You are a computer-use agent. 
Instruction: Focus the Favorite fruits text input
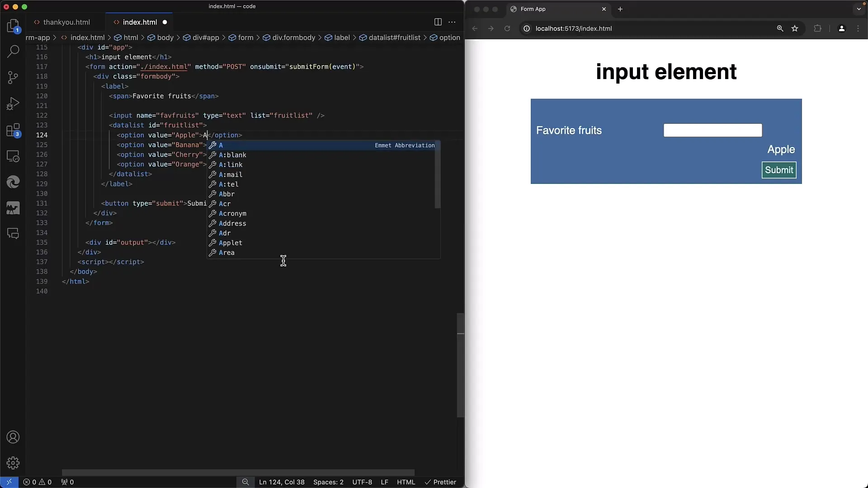712,130
